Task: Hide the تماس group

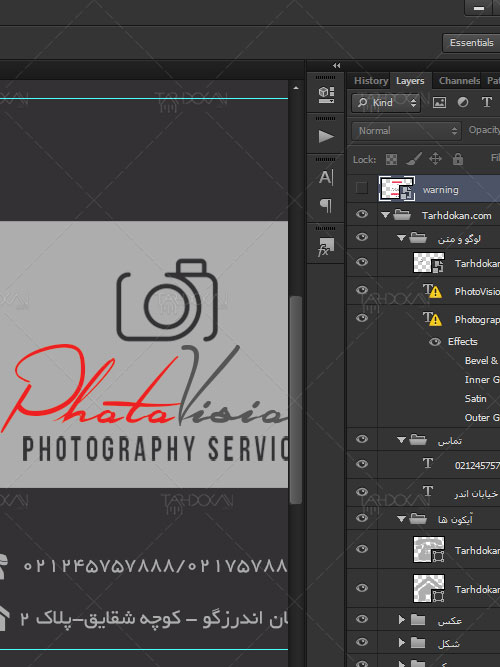Action: [x=362, y=439]
